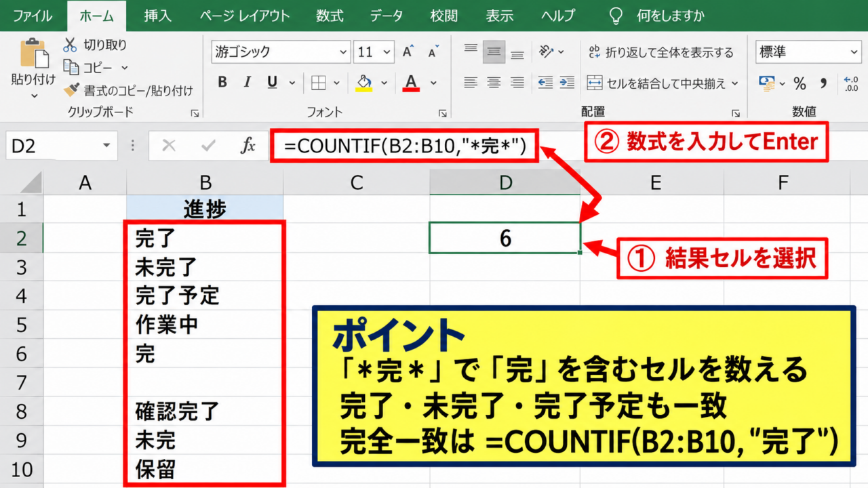Image resolution: width=868 pixels, height=488 pixels.
Task: Expand the Name Box dropdown arrow
Action: click(x=106, y=145)
